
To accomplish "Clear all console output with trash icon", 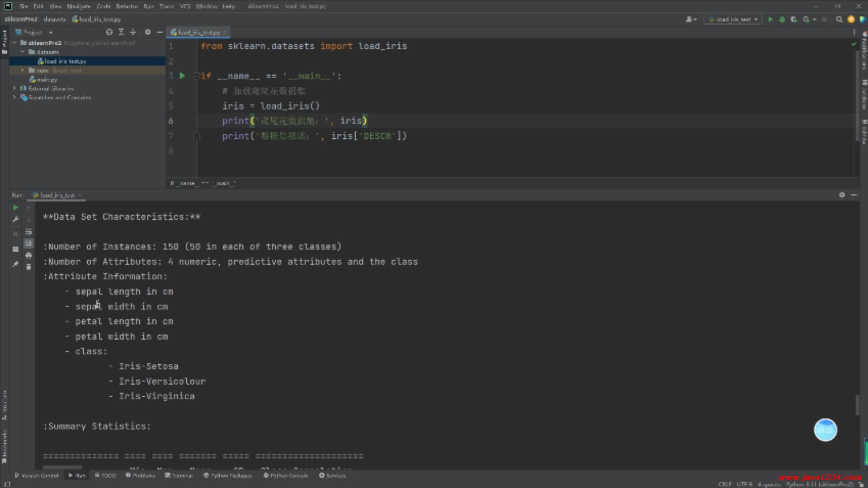I will tap(28, 267).
